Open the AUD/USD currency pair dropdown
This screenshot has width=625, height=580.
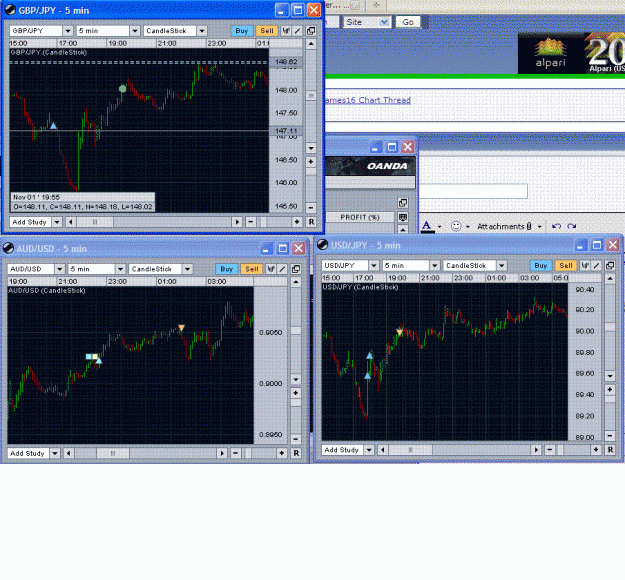tap(59, 269)
